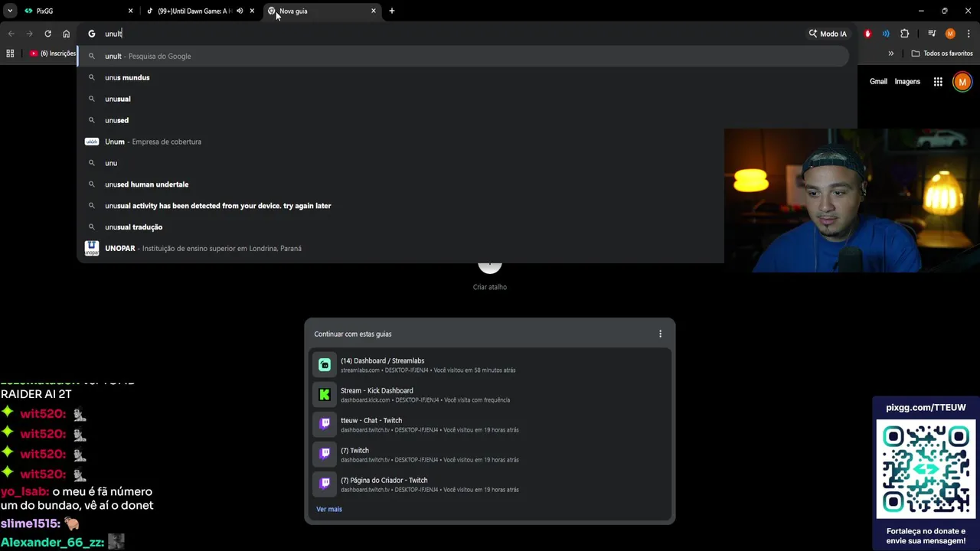Click the PixGG QR code image

pyautogui.click(x=926, y=470)
